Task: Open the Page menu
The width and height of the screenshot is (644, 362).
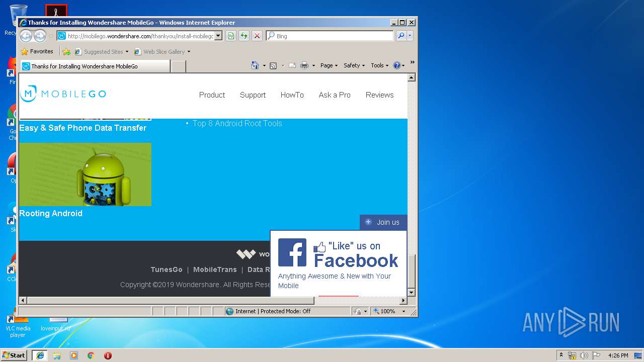Action: pyautogui.click(x=329, y=65)
